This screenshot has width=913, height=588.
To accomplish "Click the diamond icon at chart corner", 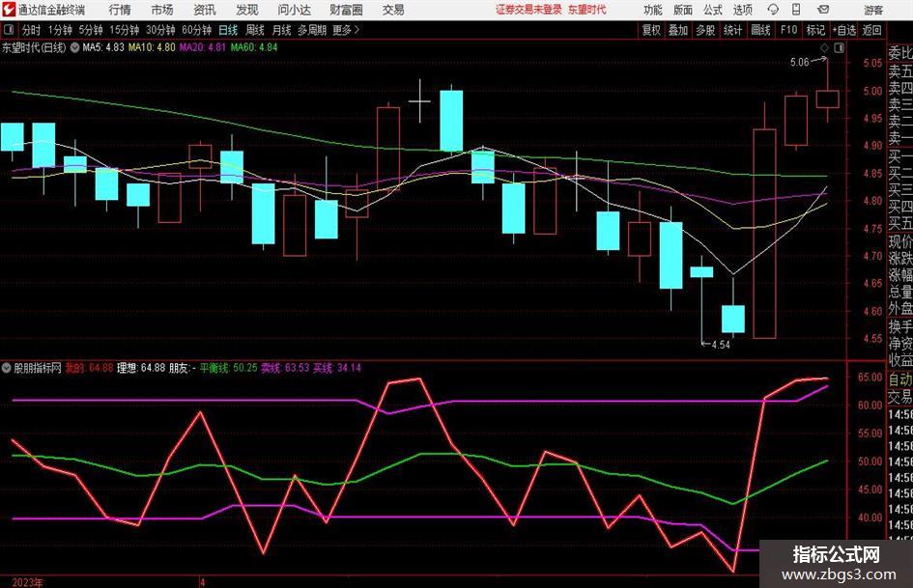I will [824, 47].
